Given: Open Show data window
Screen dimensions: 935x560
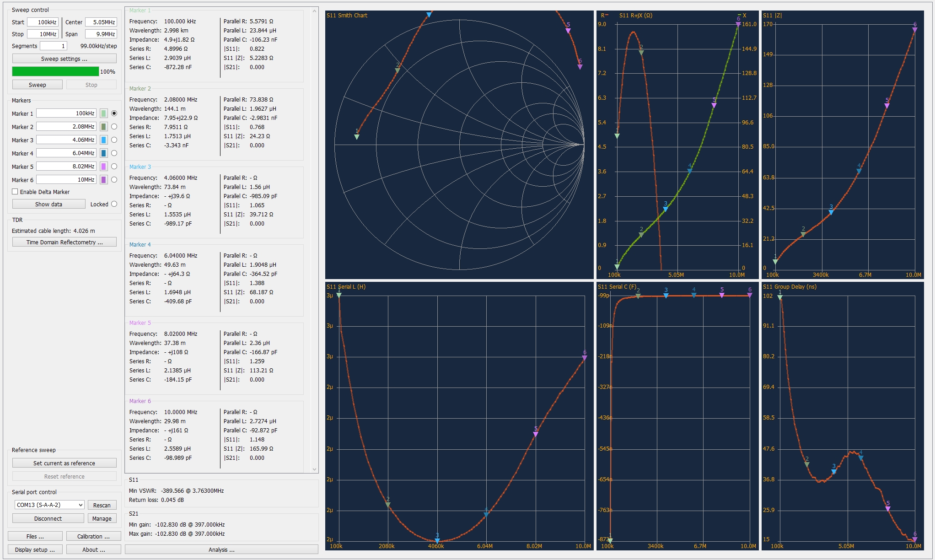Looking at the screenshot, I should [x=48, y=204].
